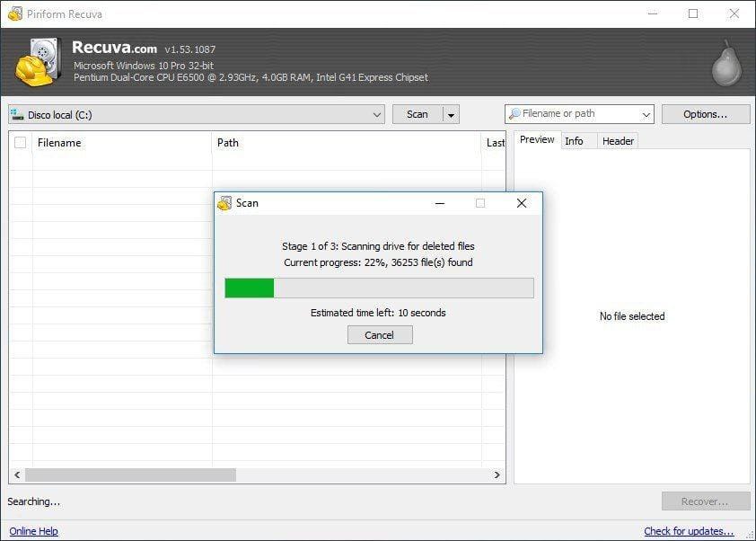756x541 pixels.
Task: Click the search magnifier icon in filter box
Action: (514, 114)
